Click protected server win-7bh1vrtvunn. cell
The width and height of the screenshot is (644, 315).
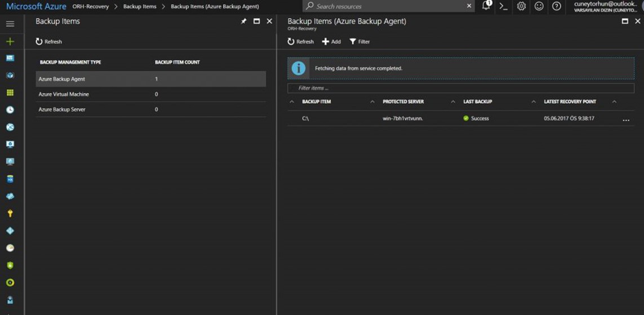402,118
